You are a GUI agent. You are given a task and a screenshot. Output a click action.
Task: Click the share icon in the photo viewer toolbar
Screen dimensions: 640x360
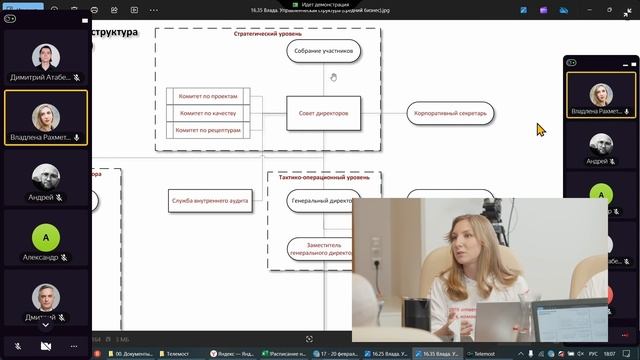click(x=114, y=10)
